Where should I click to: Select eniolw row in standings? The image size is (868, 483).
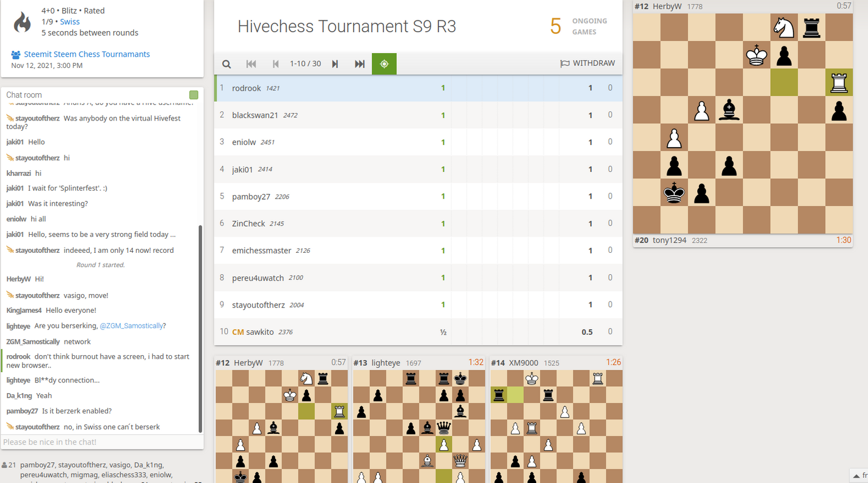coord(419,143)
